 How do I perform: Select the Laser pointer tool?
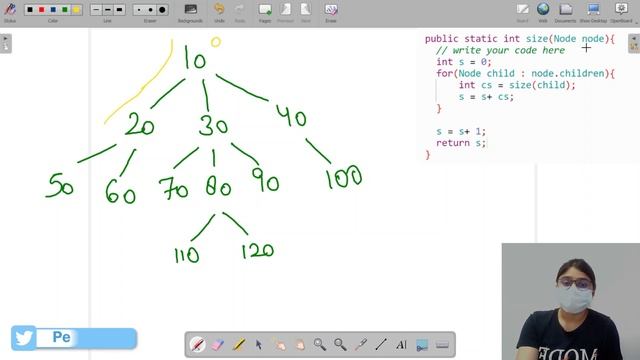[x=361, y=344]
